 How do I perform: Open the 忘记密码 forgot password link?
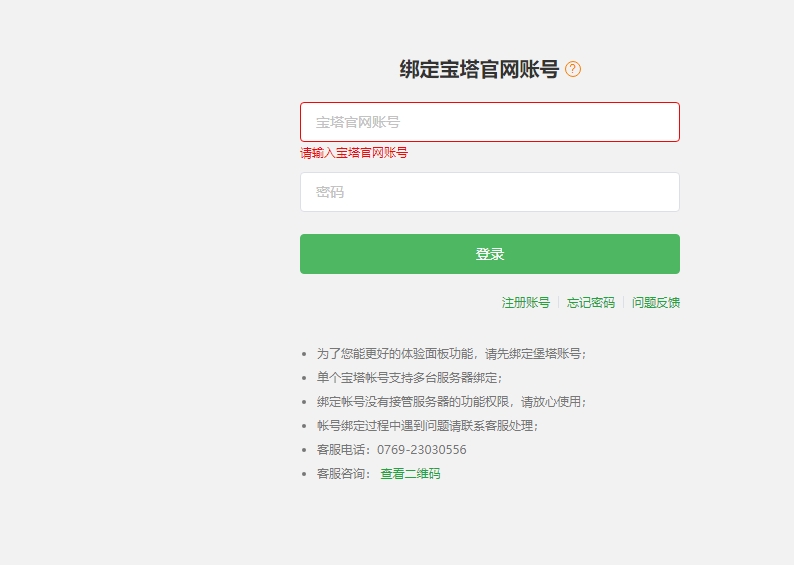(590, 303)
